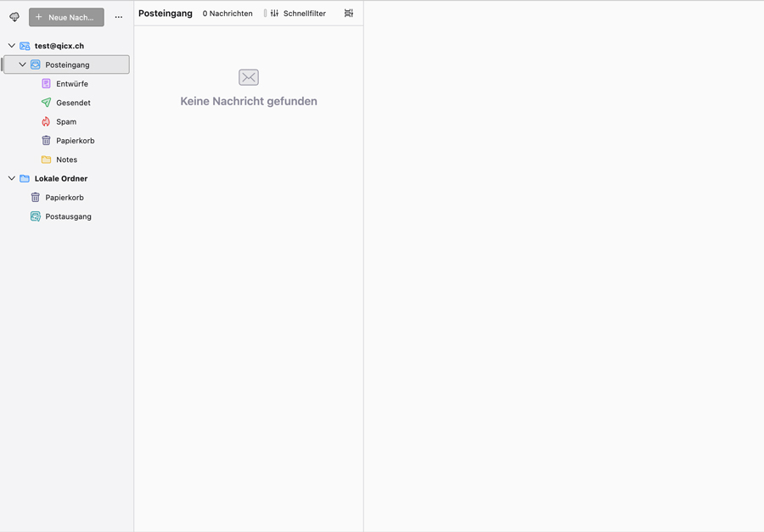Collapse the test@qicx.ch account tree
Screen dimensions: 764x532
tap(12, 46)
